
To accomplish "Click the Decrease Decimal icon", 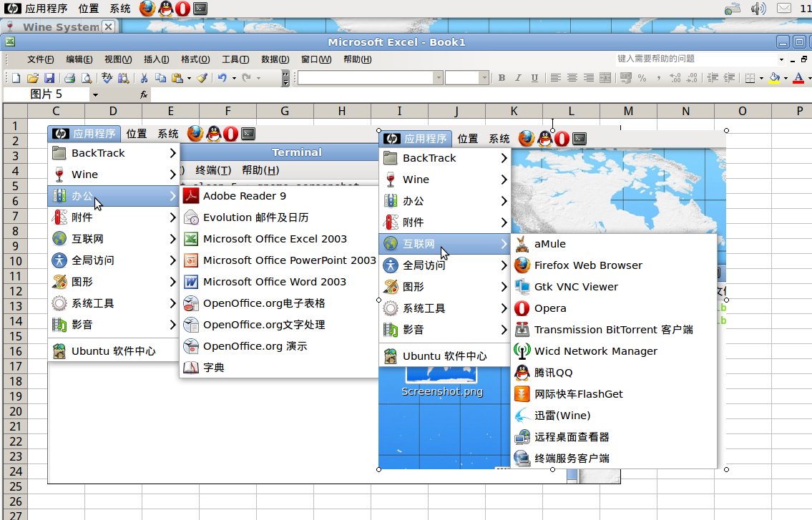I will (x=692, y=78).
